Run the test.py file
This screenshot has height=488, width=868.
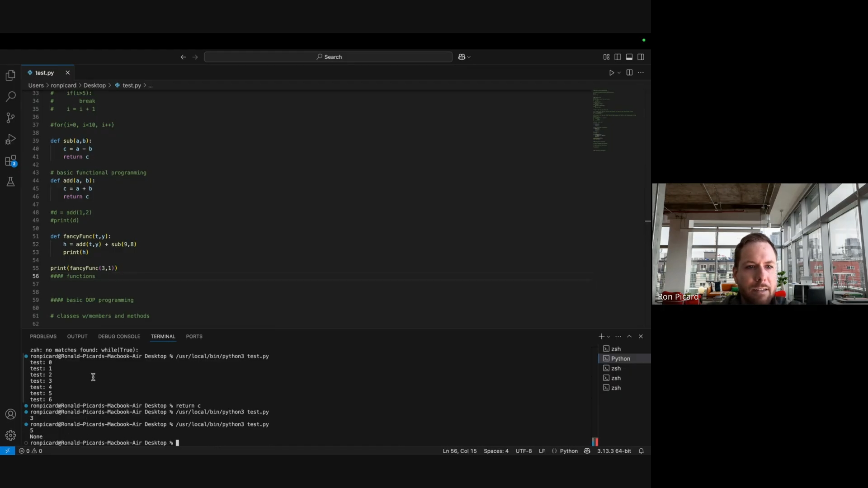pos(612,72)
